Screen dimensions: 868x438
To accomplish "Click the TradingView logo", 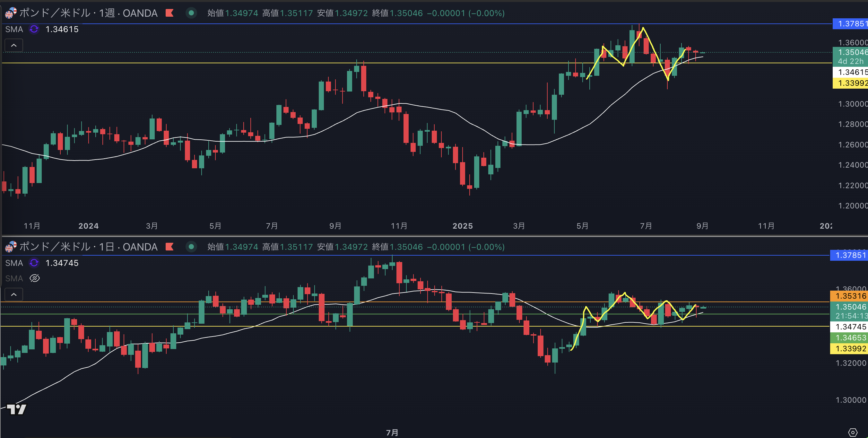I will 16,409.
